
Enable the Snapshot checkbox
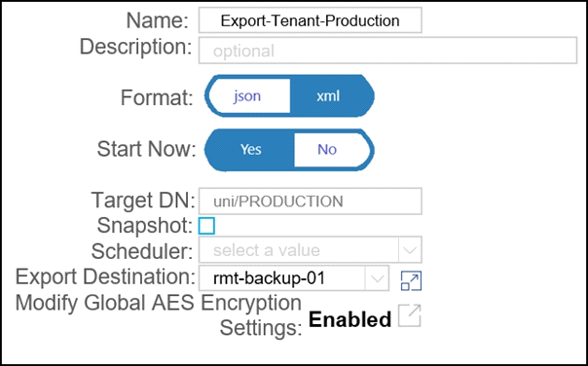point(206,226)
